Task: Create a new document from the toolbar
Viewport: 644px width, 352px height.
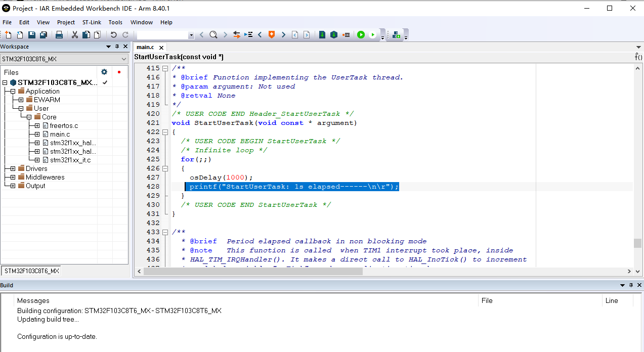Action: 9,35
